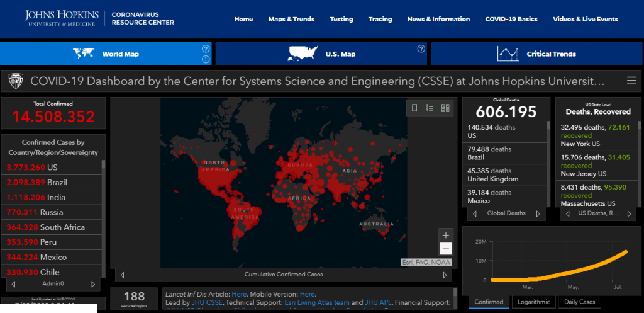Open the basemap gallery grid icon

(x=445, y=108)
